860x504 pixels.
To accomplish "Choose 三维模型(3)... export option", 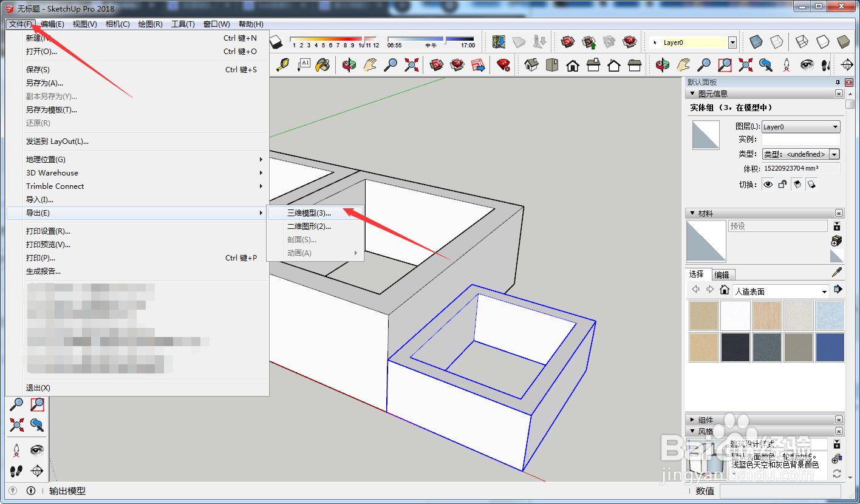I will (x=315, y=213).
